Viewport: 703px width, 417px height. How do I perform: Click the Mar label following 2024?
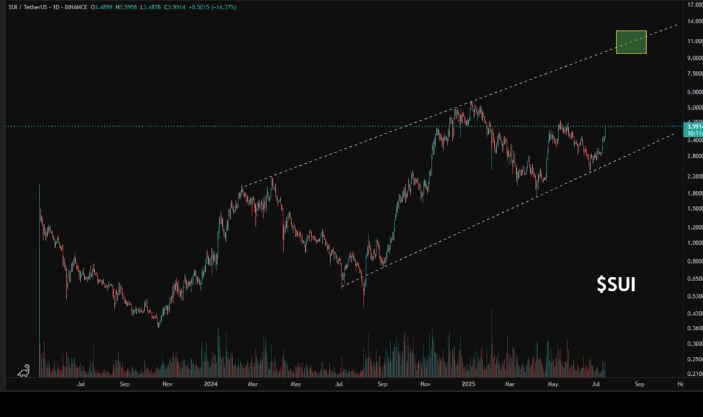253,384
